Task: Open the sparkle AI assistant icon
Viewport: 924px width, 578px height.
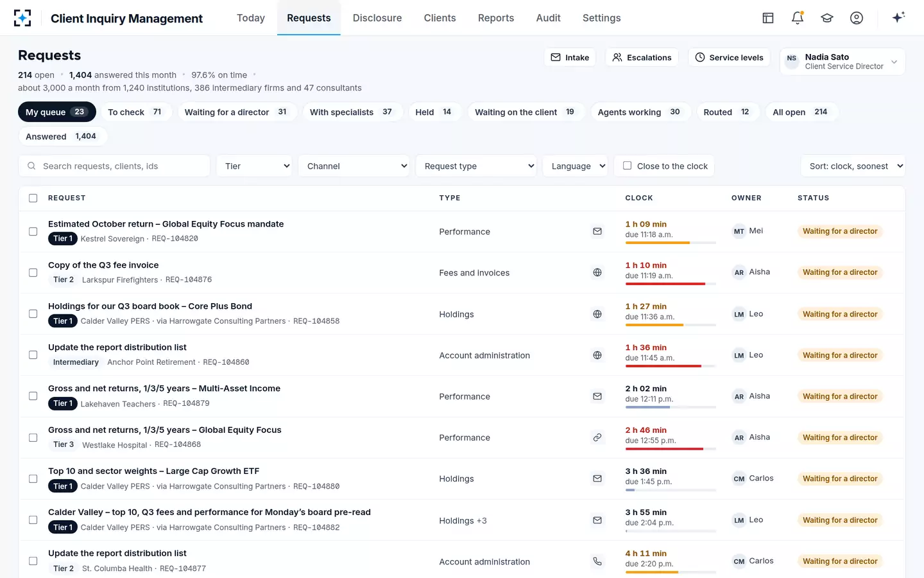Action: click(898, 17)
